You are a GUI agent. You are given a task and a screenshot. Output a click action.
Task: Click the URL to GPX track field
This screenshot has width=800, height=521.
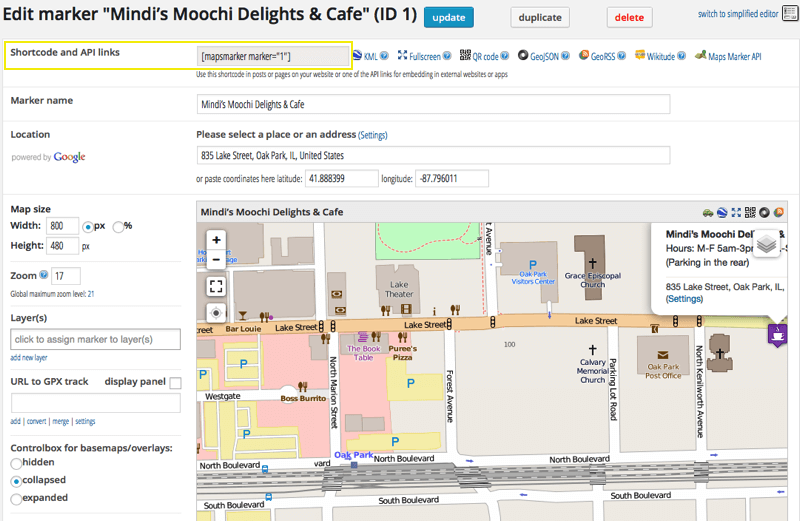pos(95,403)
